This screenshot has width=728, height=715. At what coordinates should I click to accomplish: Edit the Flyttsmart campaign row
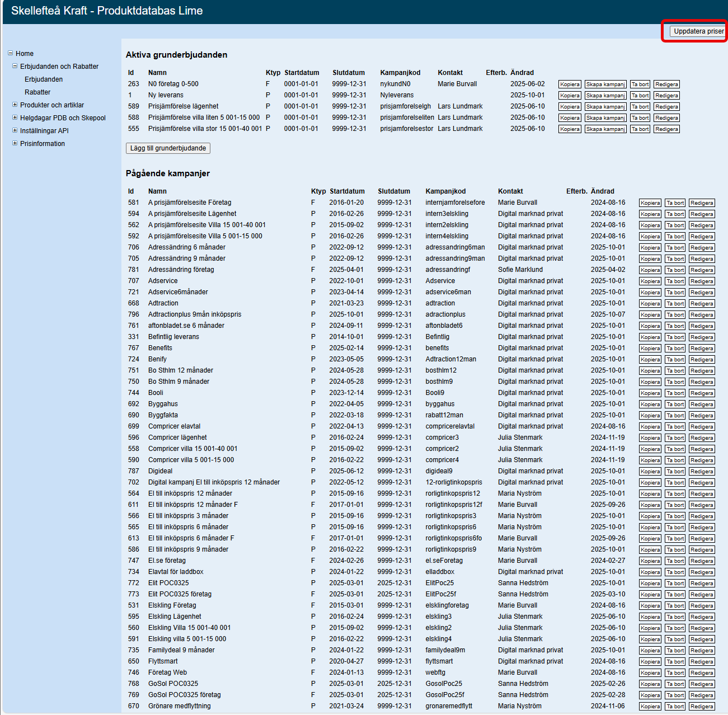pyautogui.click(x=701, y=662)
